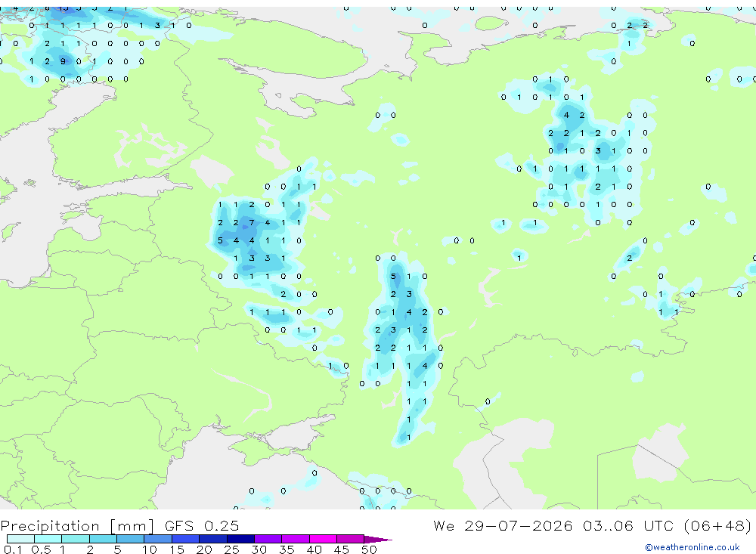Click the '(06+48)' forecast run label
Viewport: 756px width, 554px height.
[x=717, y=525]
